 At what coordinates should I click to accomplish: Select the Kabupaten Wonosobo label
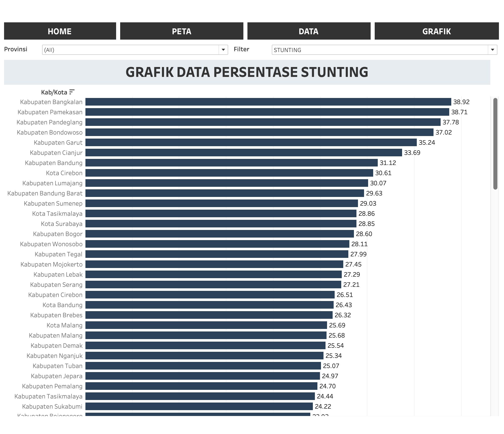coord(51,244)
